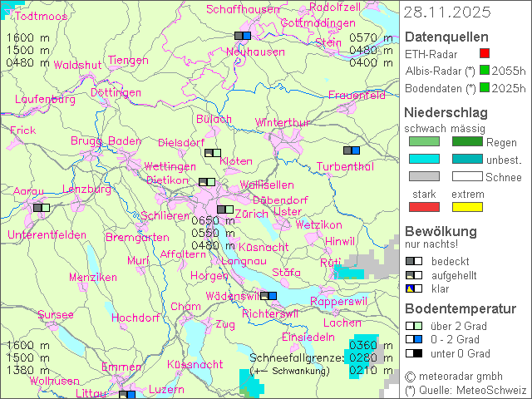Click the 'über 2 Grad' temperature icon
Image resolution: width=532 pixels, height=399 pixels.
(x=414, y=326)
